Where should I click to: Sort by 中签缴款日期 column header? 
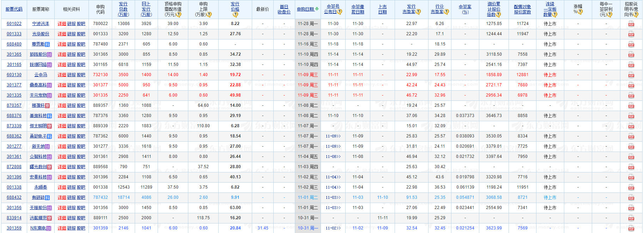(358, 9)
